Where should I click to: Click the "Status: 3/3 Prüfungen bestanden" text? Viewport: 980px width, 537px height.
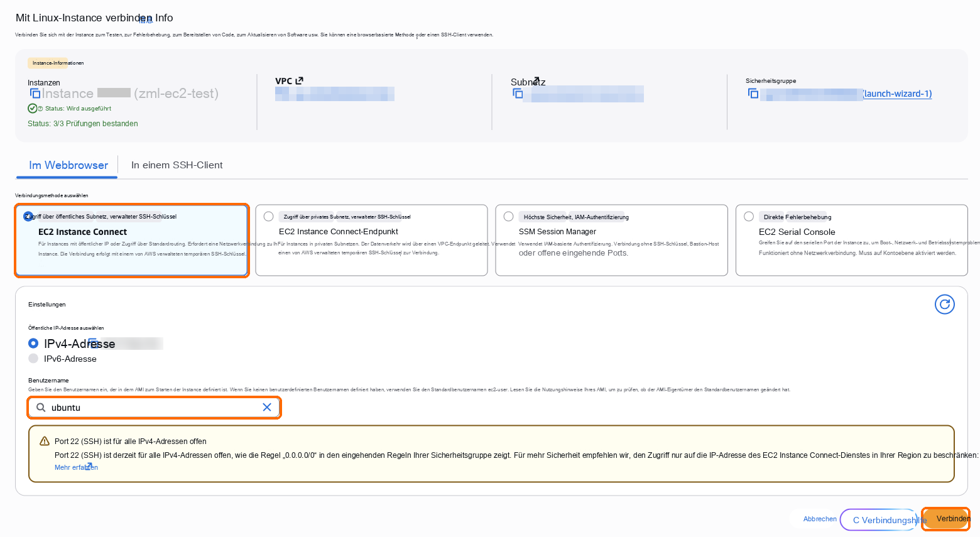pyautogui.click(x=83, y=124)
